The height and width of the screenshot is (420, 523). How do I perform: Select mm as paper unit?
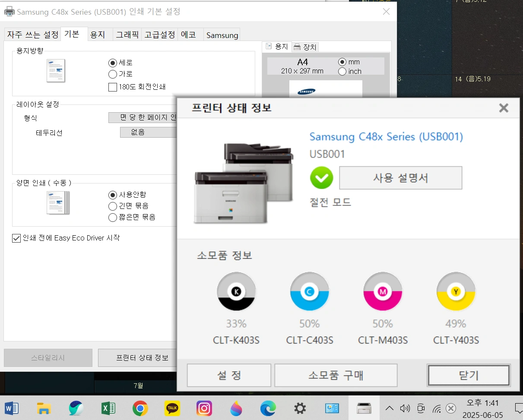click(x=342, y=62)
